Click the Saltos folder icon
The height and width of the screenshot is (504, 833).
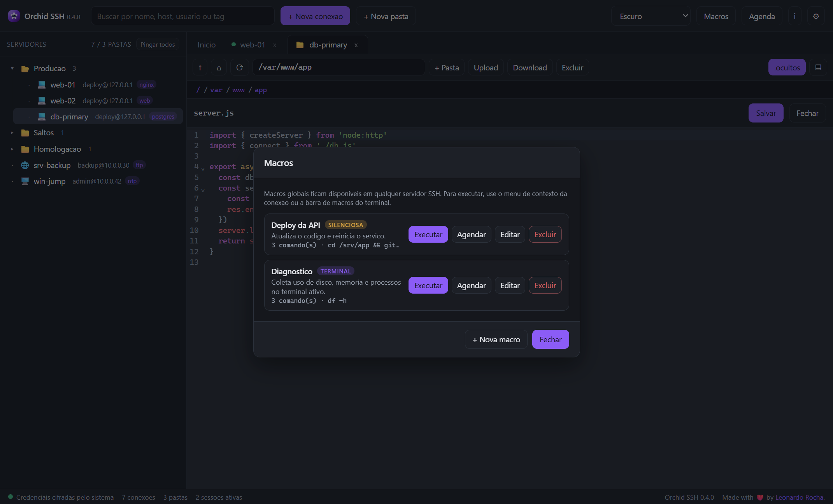click(x=25, y=133)
